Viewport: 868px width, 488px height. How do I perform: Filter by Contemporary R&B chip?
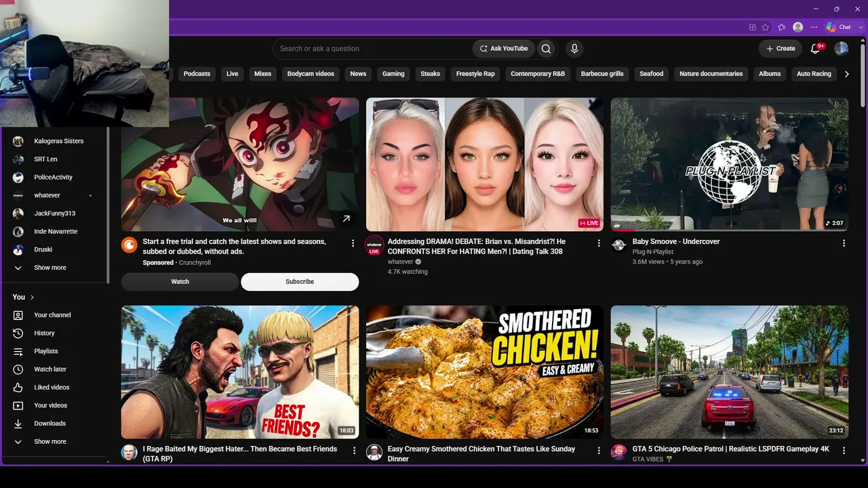tap(538, 74)
